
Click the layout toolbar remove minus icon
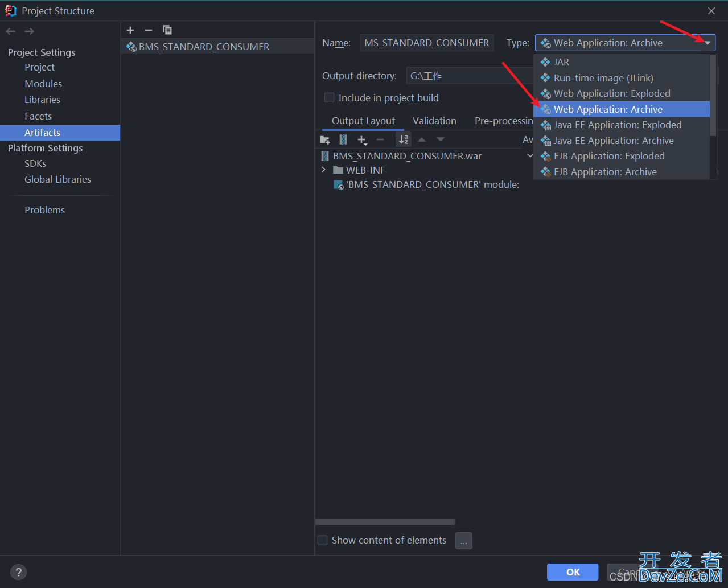(380, 139)
